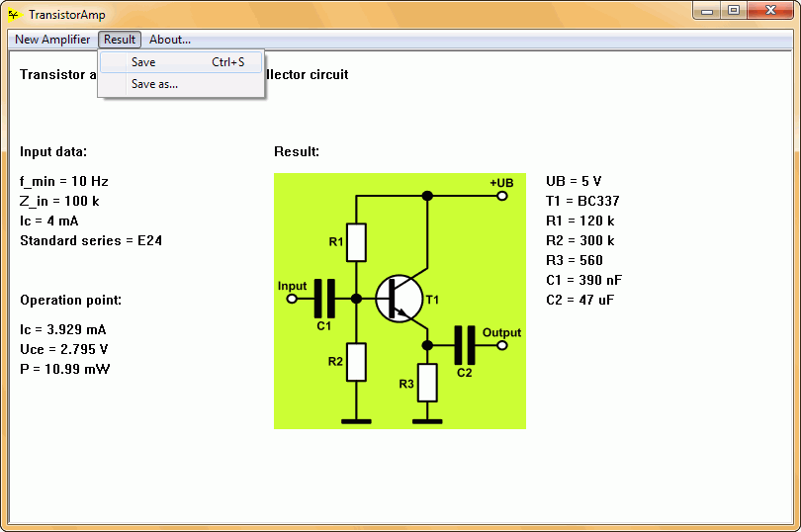This screenshot has height=532, width=801.
Task: Click the Input terminal circle in schematic
Action: click(x=292, y=299)
